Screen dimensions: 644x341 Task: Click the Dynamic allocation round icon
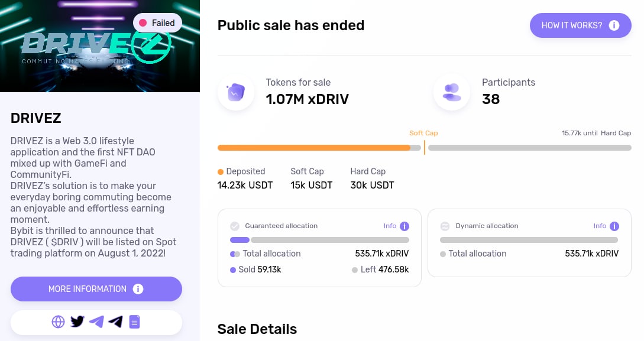445,226
